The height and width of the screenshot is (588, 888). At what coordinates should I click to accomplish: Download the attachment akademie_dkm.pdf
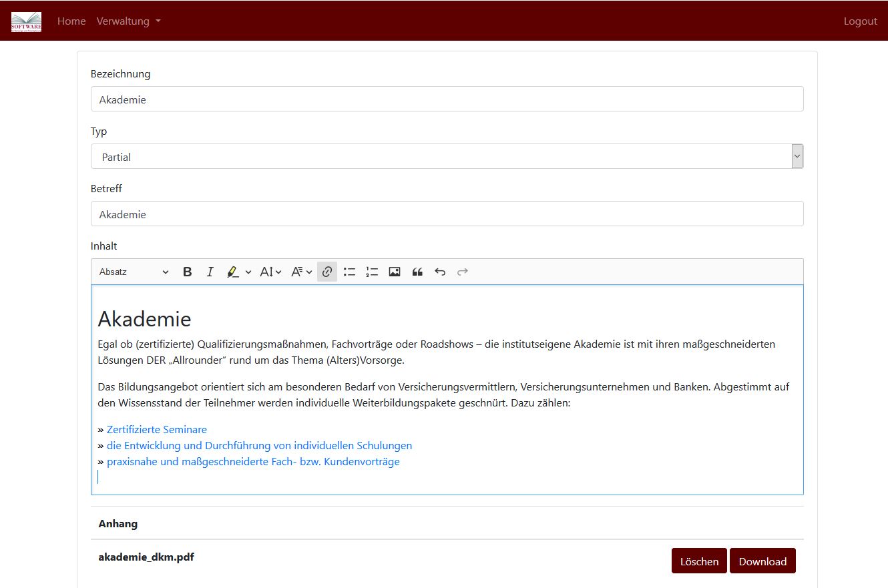point(762,561)
